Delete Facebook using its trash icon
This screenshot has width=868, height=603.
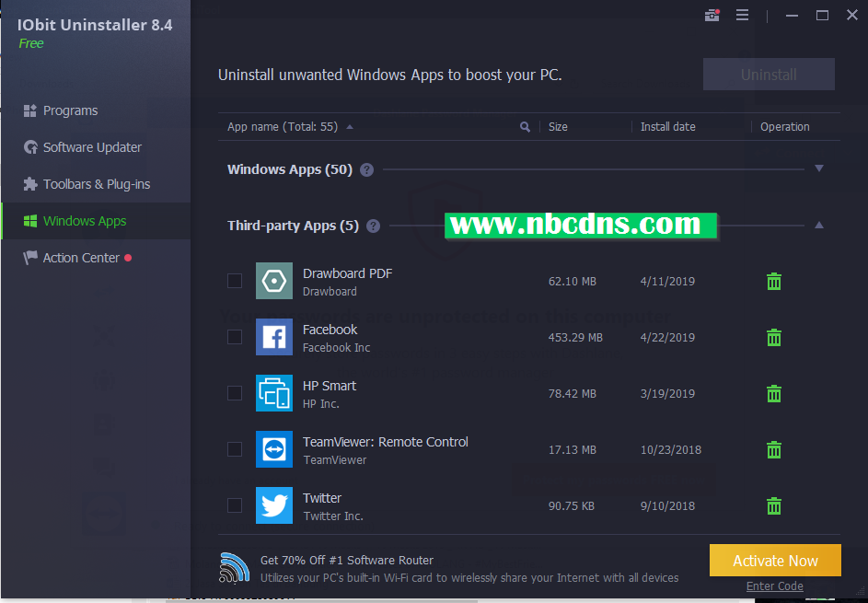tap(774, 337)
